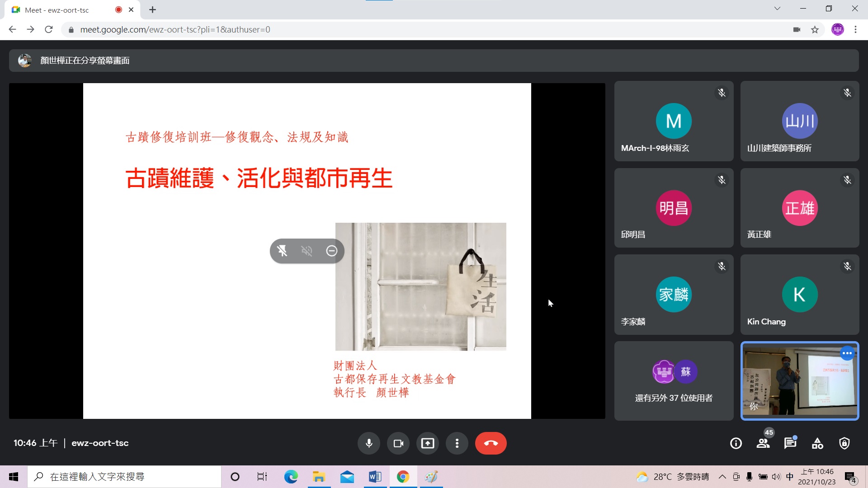Toggle the camera in bottom bar

click(398, 443)
